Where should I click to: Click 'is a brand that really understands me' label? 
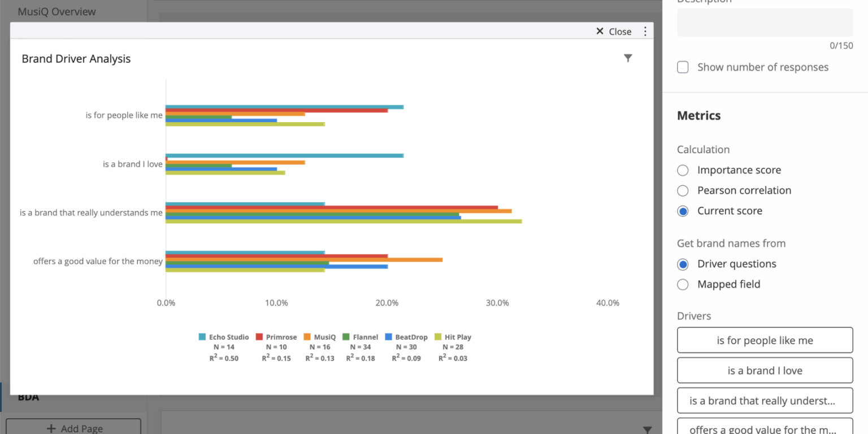(x=91, y=213)
